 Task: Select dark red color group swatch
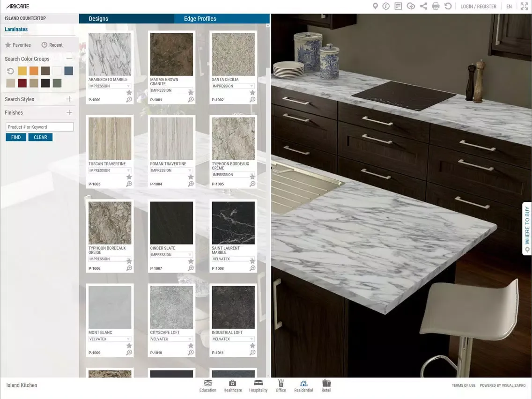tap(22, 83)
